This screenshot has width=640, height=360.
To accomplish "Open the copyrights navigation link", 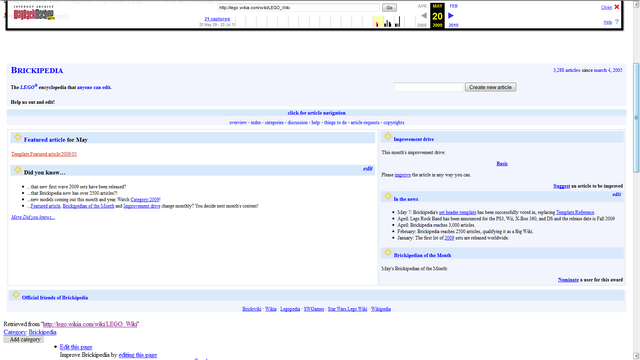I will pos(393,122).
